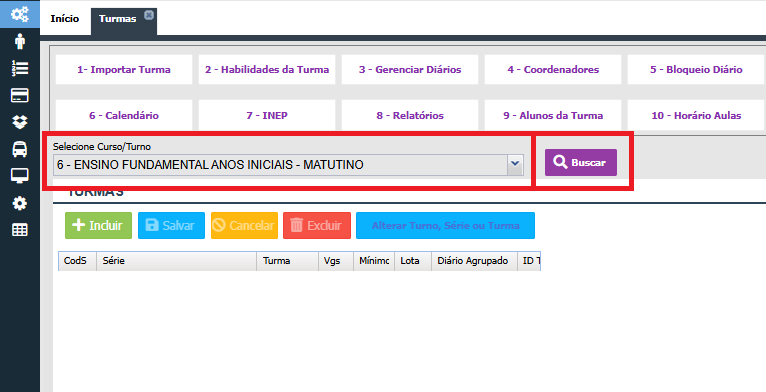Sort by the Mínimo column header
Screen dimensions: 766x392
(374, 261)
